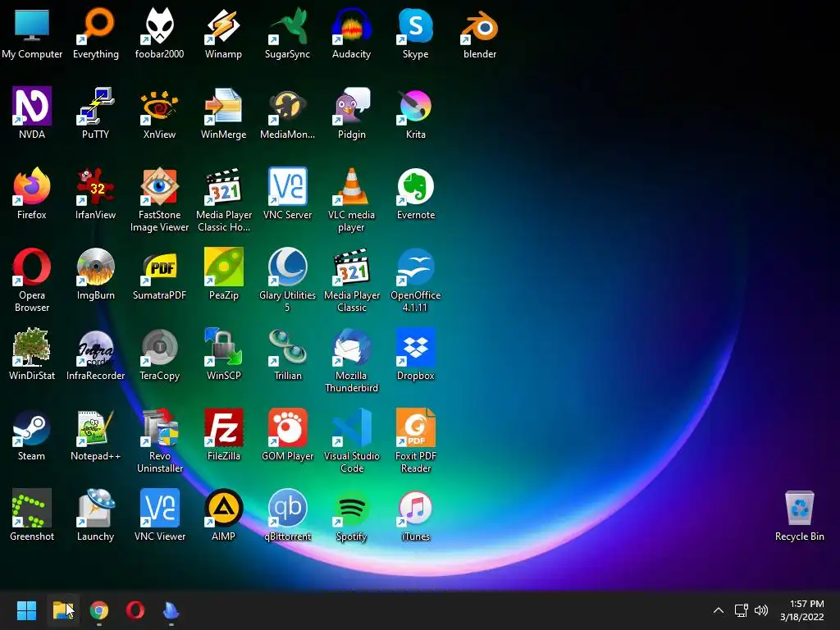Select the Visual Studio Code icon
The width and height of the screenshot is (840, 630).
coord(351,427)
